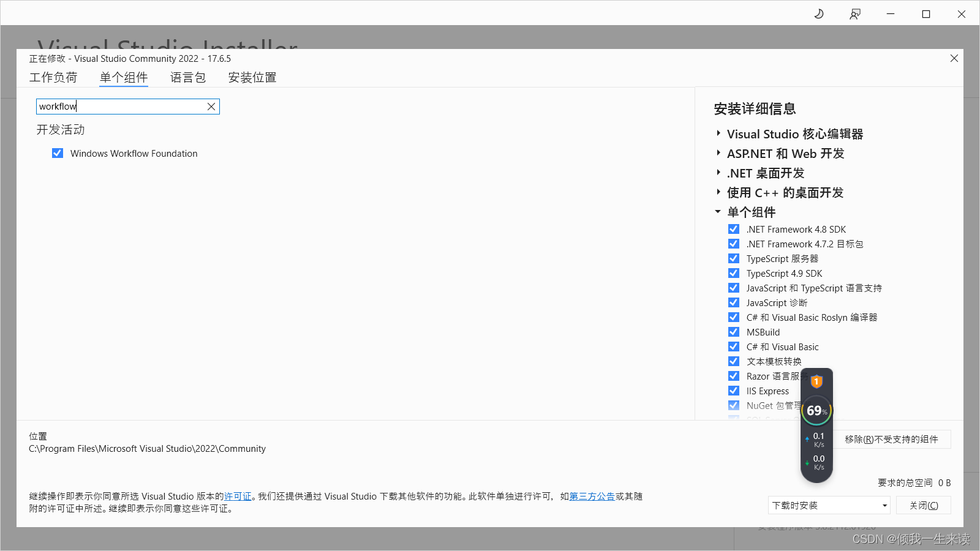Toggle dark theme moon icon in title bar
Image resolution: width=980 pixels, height=551 pixels.
819,13
